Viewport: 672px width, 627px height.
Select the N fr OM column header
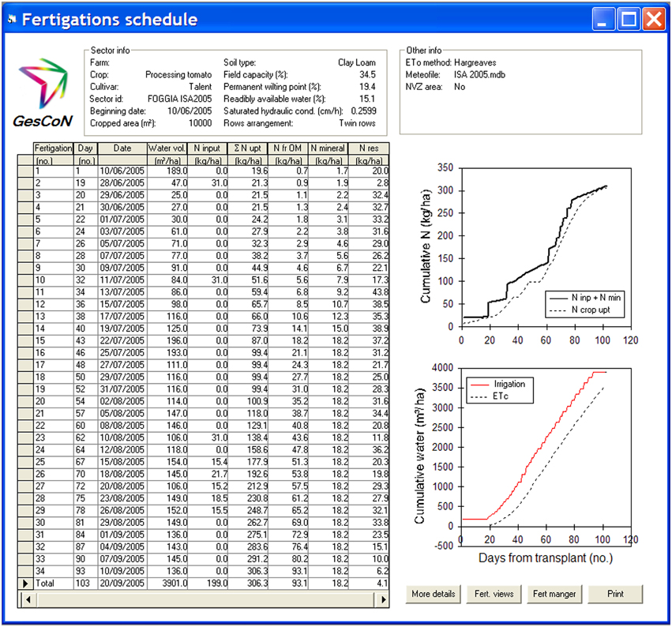click(x=287, y=148)
